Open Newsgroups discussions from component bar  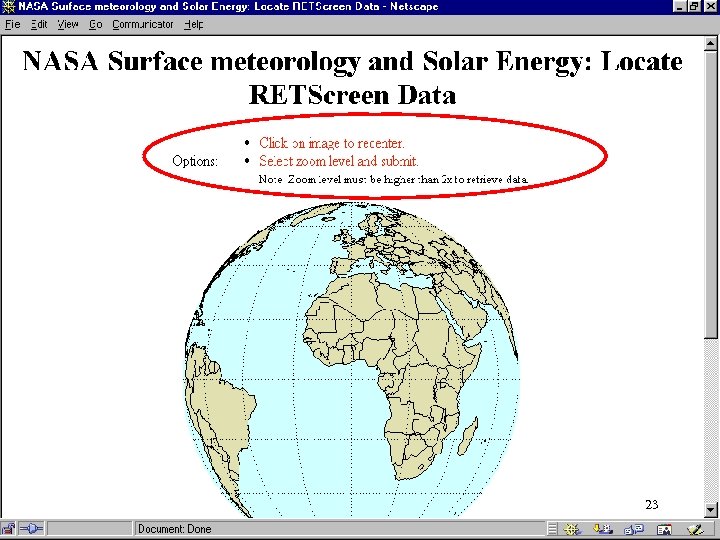click(634, 529)
